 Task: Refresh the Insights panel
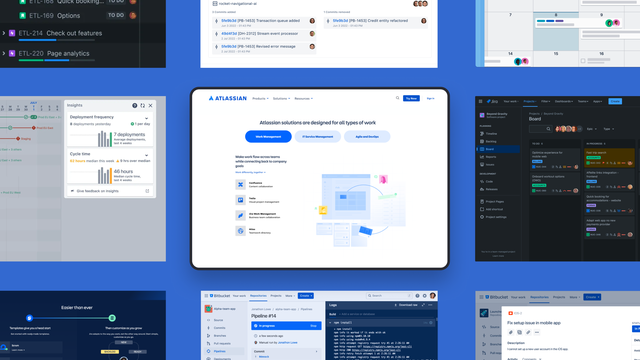click(x=142, y=106)
